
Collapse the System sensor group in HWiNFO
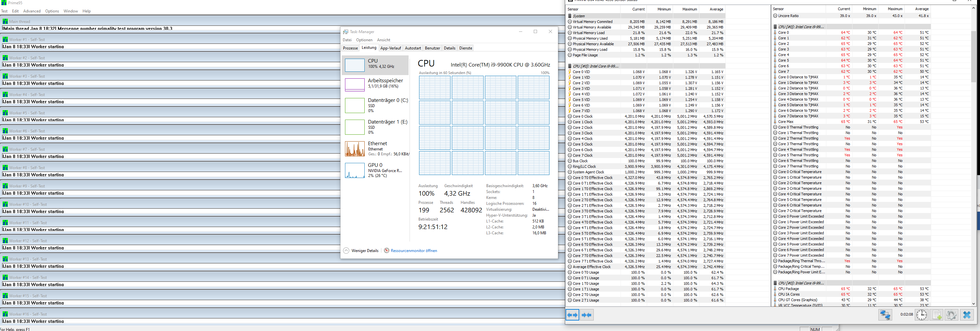point(569,16)
